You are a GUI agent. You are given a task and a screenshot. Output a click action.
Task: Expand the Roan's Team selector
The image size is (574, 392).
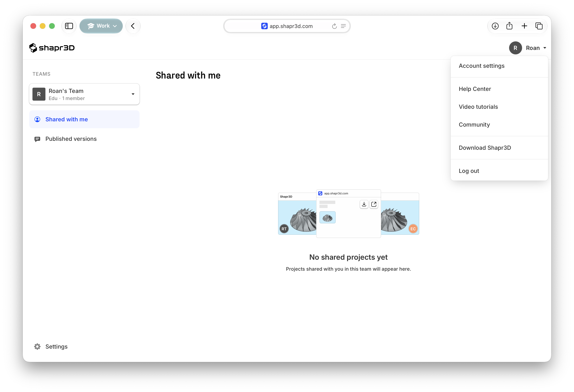(x=84, y=94)
